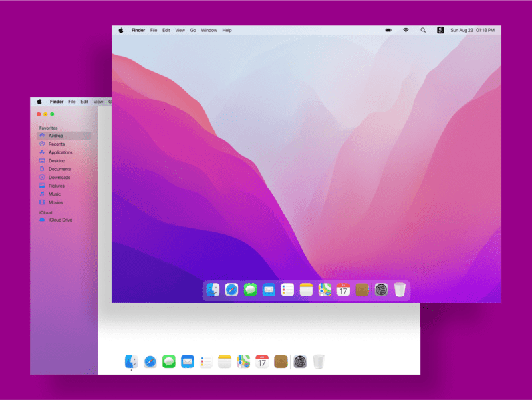Open the Edit menu in the back window
The image size is (532, 400).
point(84,102)
